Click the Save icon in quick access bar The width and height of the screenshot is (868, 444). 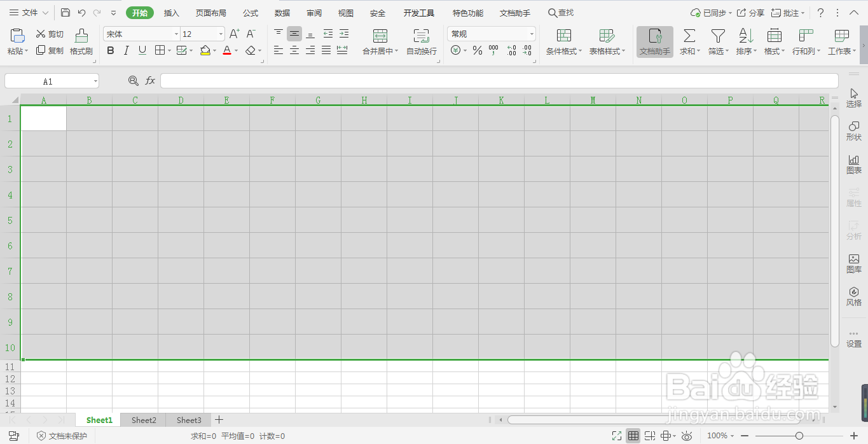tap(65, 13)
